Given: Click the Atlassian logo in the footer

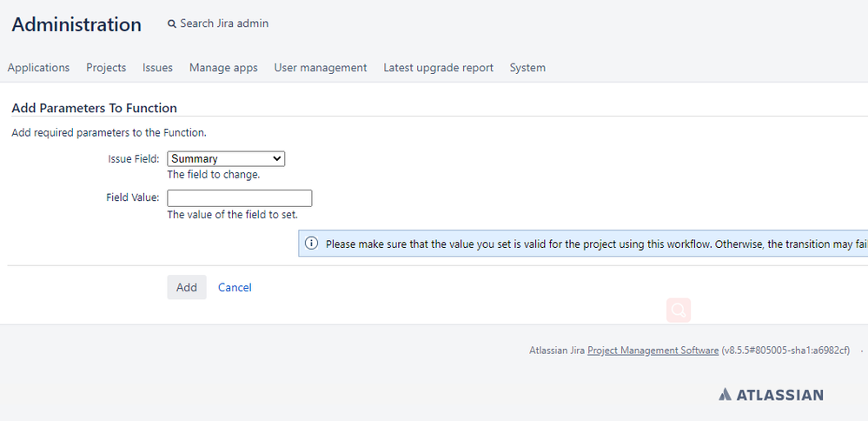Looking at the screenshot, I should point(772,394).
